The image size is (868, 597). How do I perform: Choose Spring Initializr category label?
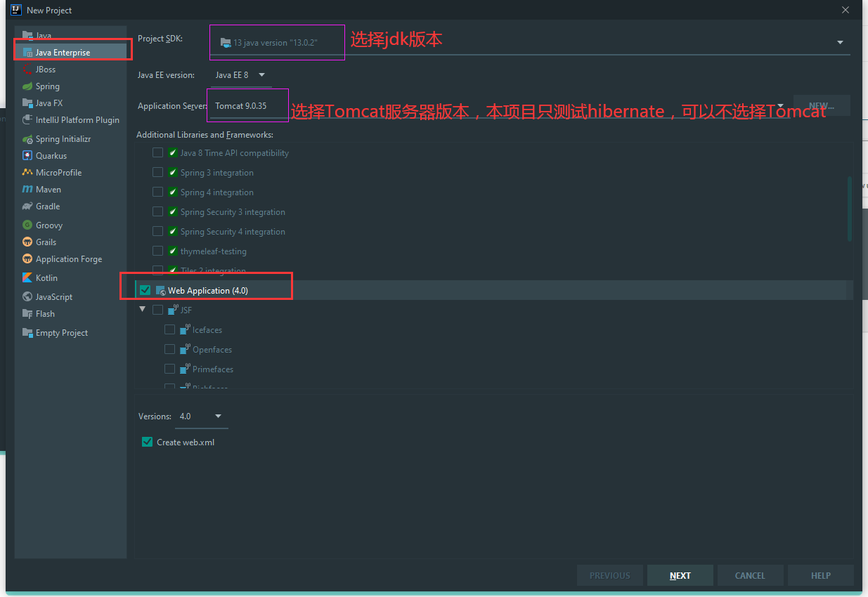63,139
